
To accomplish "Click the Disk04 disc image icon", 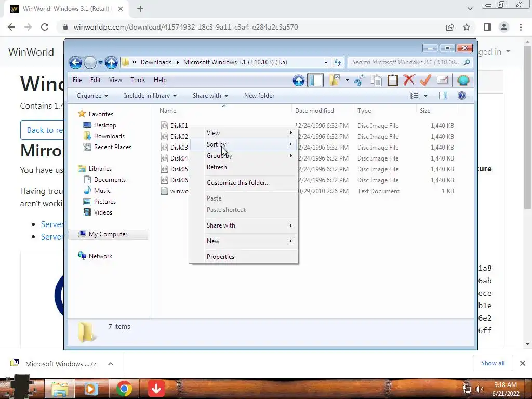I will coord(164,158).
